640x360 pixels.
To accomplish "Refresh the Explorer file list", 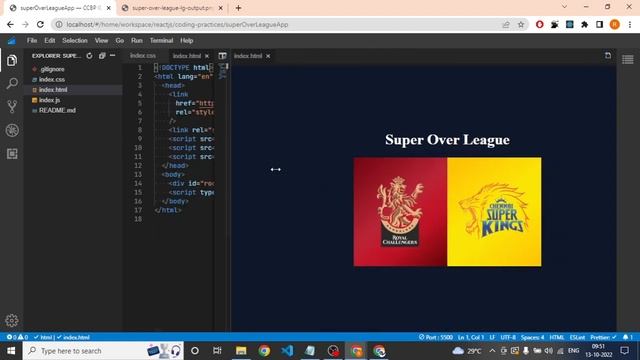I will 89,56.
